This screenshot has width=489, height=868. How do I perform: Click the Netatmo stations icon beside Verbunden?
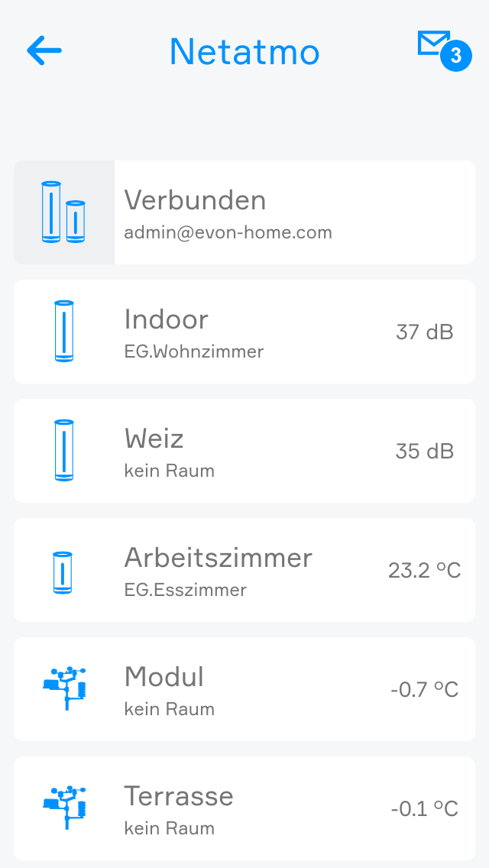tap(63, 212)
